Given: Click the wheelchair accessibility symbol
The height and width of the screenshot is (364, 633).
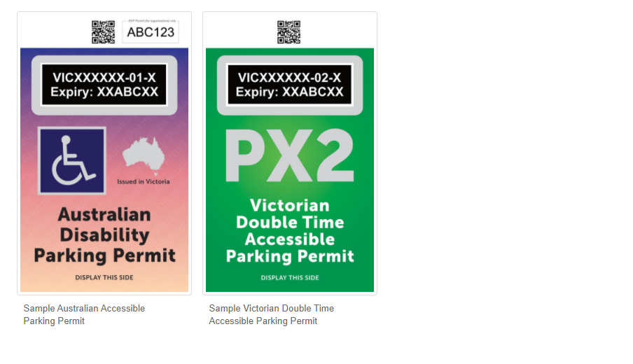Looking at the screenshot, I should tap(72, 160).
